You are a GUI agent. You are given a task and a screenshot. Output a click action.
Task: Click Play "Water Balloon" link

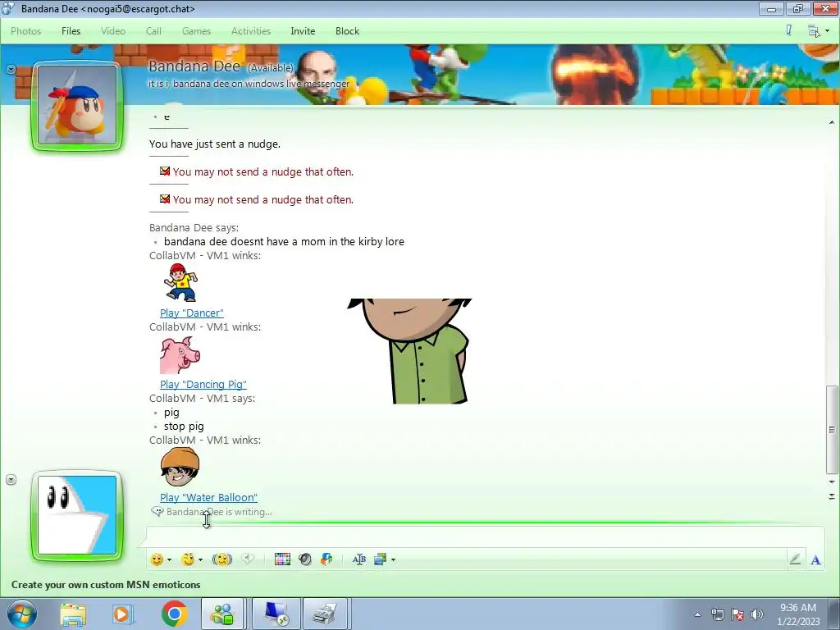coord(208,497)
